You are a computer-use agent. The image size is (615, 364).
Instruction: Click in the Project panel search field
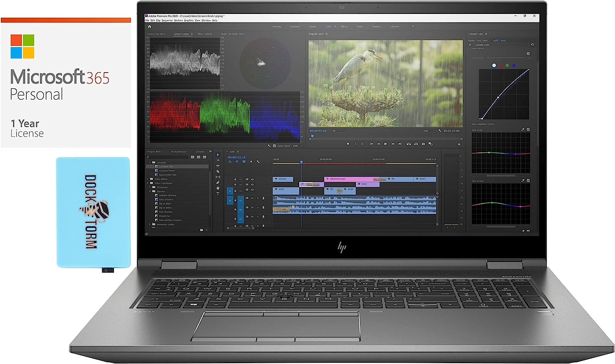[167, 157]
